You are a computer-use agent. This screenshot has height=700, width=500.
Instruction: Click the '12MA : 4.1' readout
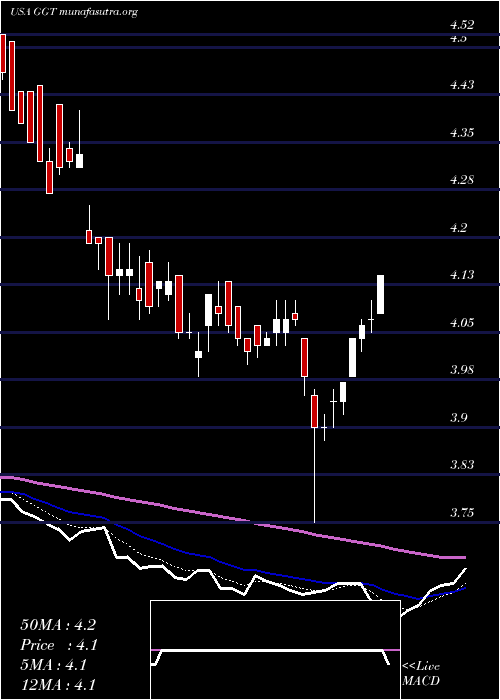pyautogui.click(x=58, y=685)
